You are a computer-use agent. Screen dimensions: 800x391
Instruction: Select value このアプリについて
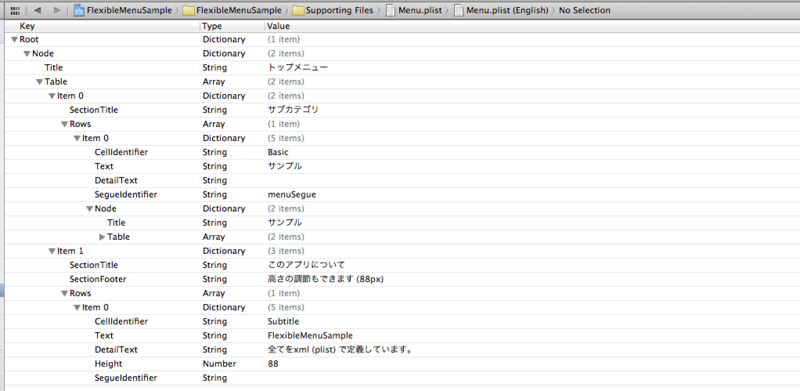pos(306,265)
